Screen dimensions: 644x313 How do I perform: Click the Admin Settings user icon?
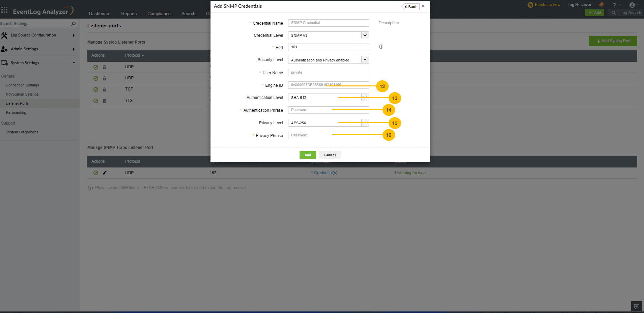4,49
